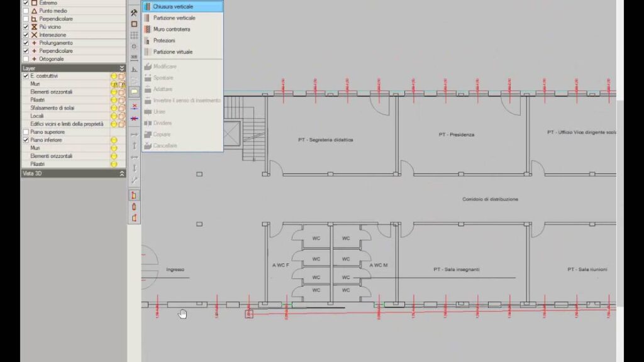Image resolution: width=644 pixels, height=362 pixels.
Task: Click the yellow bulb for Piano inferiore
Action: [114, 140]
